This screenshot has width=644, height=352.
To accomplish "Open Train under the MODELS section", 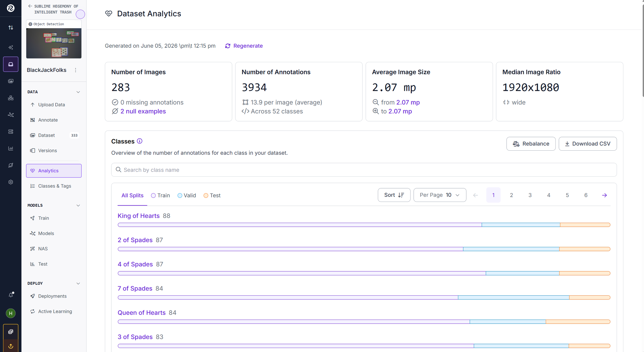I will pos(54,218).
